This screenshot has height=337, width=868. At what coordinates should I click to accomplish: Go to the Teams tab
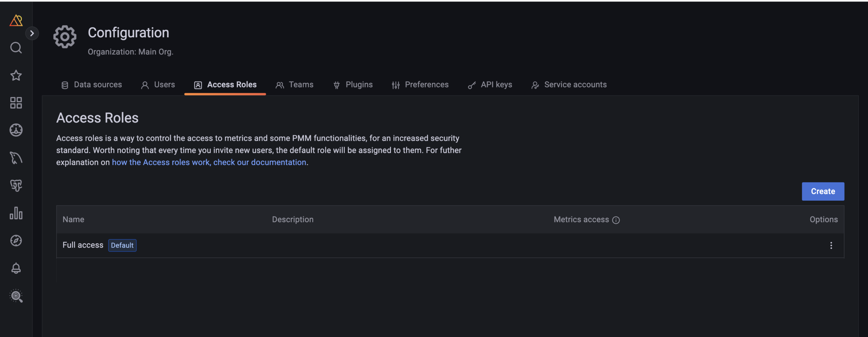[295, 85]
